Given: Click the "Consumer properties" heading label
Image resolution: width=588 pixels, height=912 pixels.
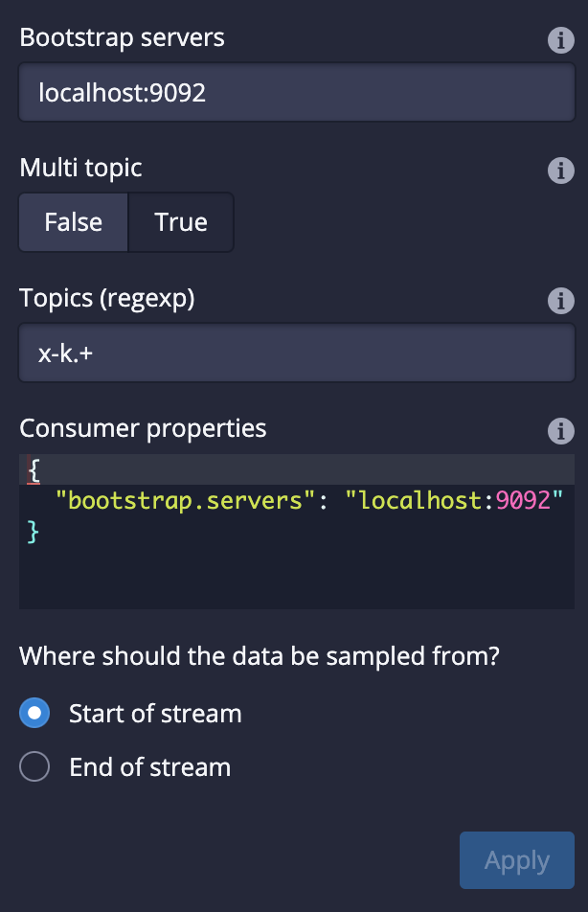Looking at the screenshot, I should (143, 428).
